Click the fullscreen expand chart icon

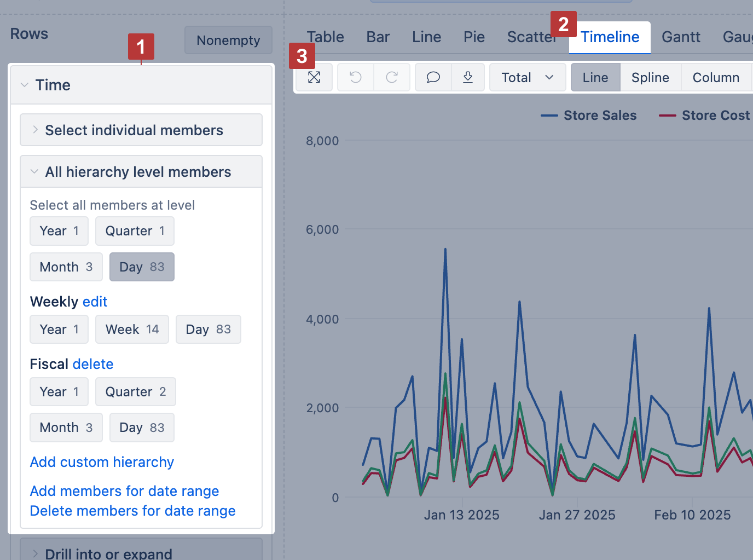click(x=314, y=77)
